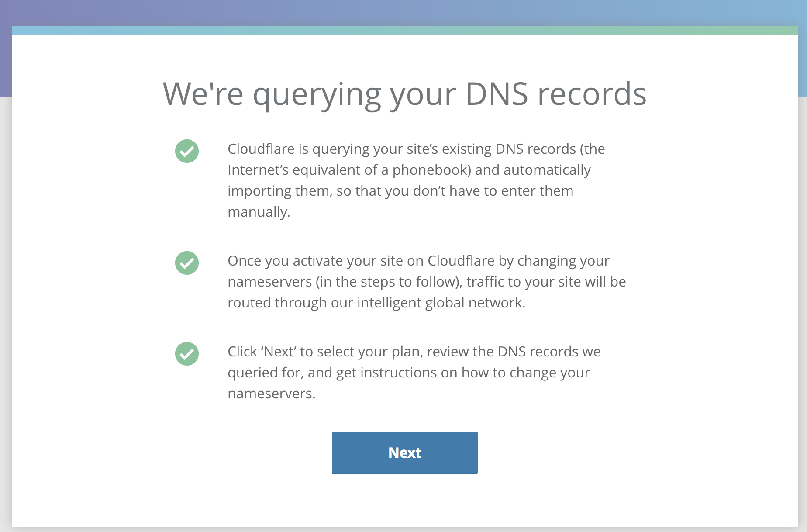
Task: Click the Next button
Action: coord(404,453)
